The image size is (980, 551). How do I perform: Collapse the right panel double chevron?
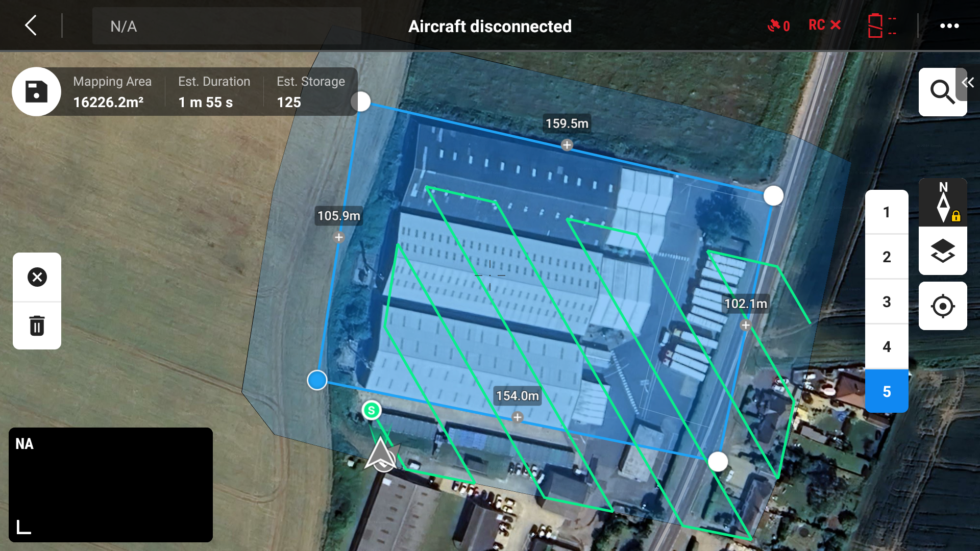click(968, 83)
